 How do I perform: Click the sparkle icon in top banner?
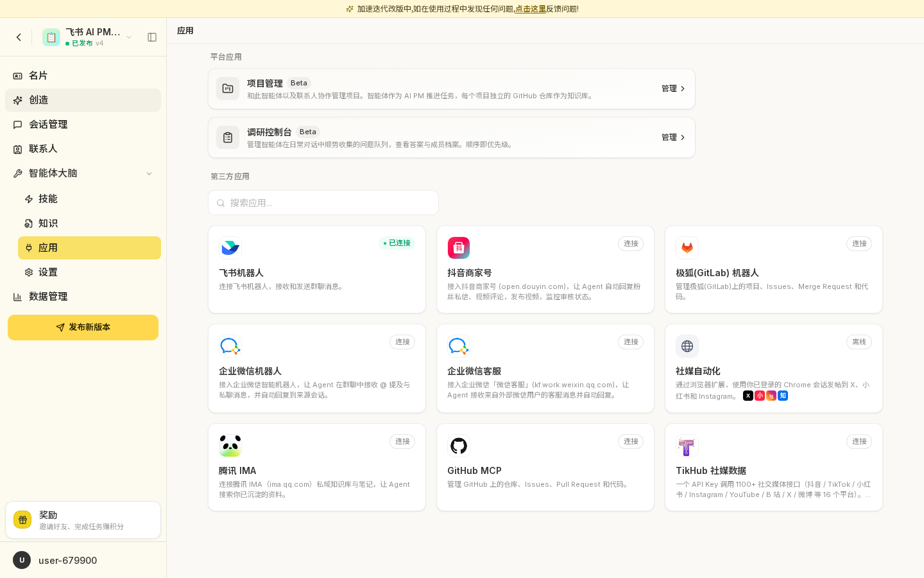point(350,9)
